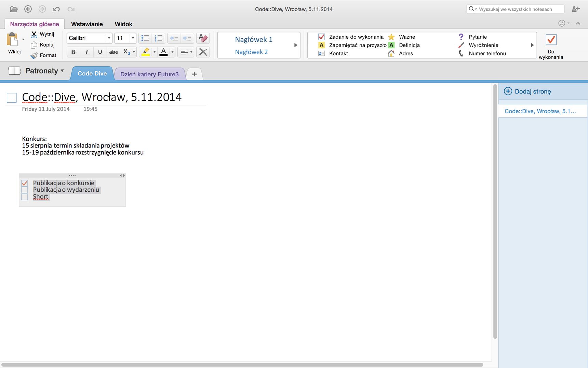The width and height of the screenshot is (588, 368).
Task: Expand subscript options arrow
Action: 134,52
